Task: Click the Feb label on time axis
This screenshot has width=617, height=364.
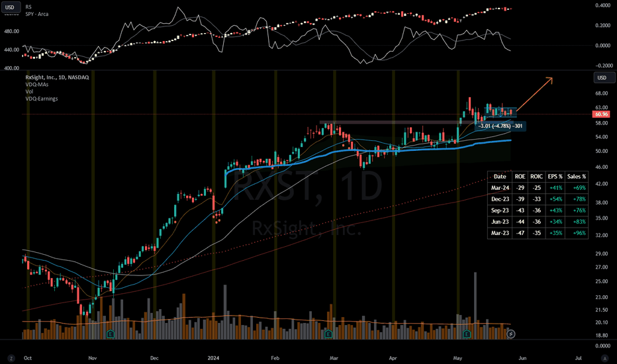Action: (275, 358)
